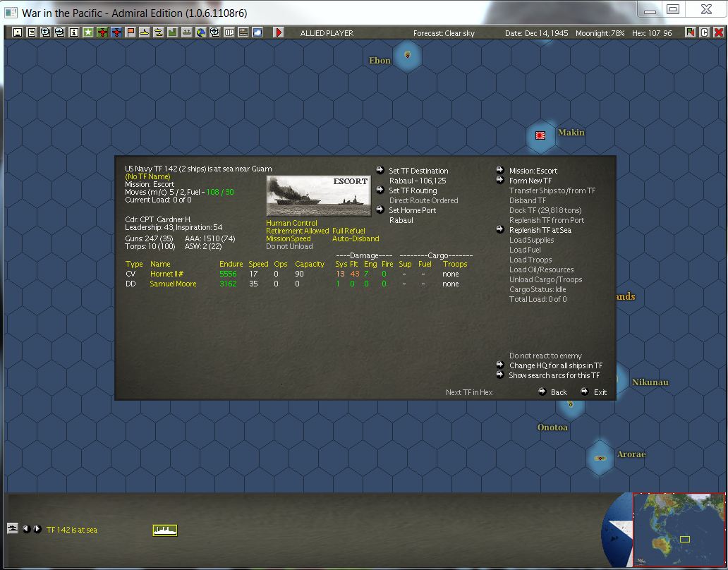This screenshot has width=728, height=570.
Task: Open the cloud weather toolbar icon
Action: (257, 32)
